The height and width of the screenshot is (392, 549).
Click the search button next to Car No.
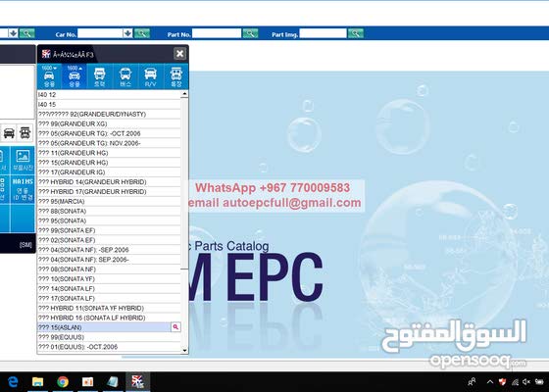coord(142,33)
